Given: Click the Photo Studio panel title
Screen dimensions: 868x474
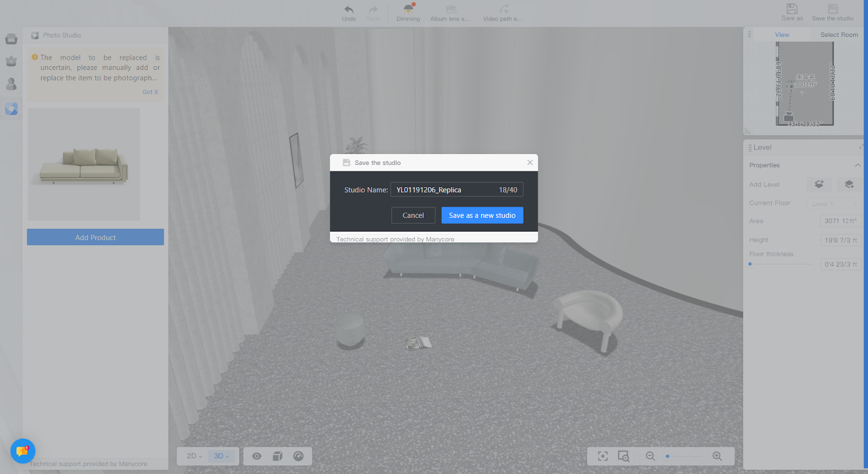Looking at the screenshot, I should coord(62,35).
